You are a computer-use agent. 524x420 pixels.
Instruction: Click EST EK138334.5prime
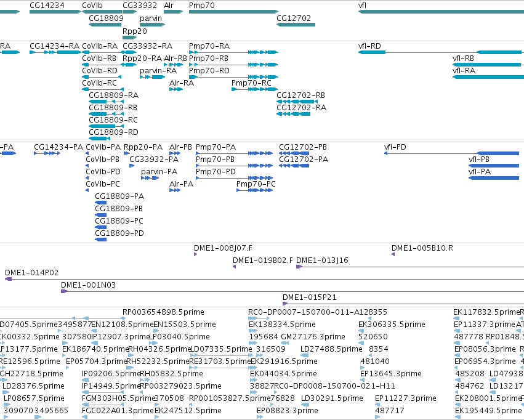pos(283,325)
